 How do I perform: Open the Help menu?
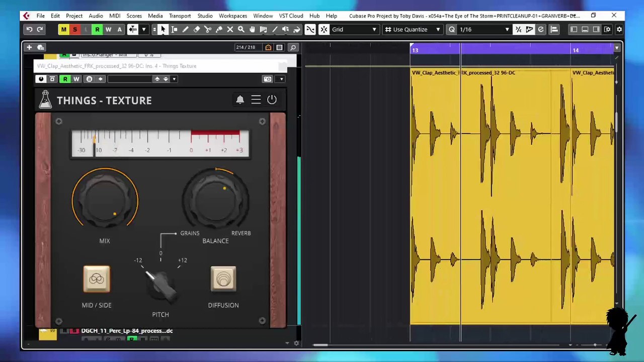point(331,16)
